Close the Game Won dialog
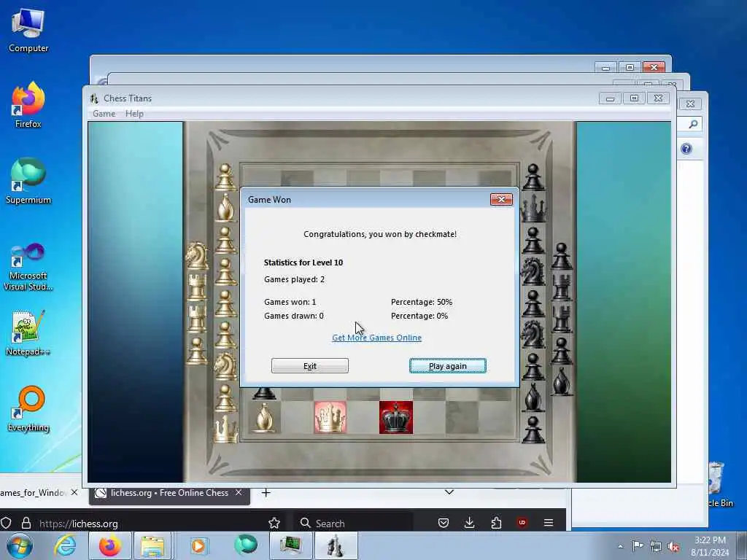 [501, 200]
